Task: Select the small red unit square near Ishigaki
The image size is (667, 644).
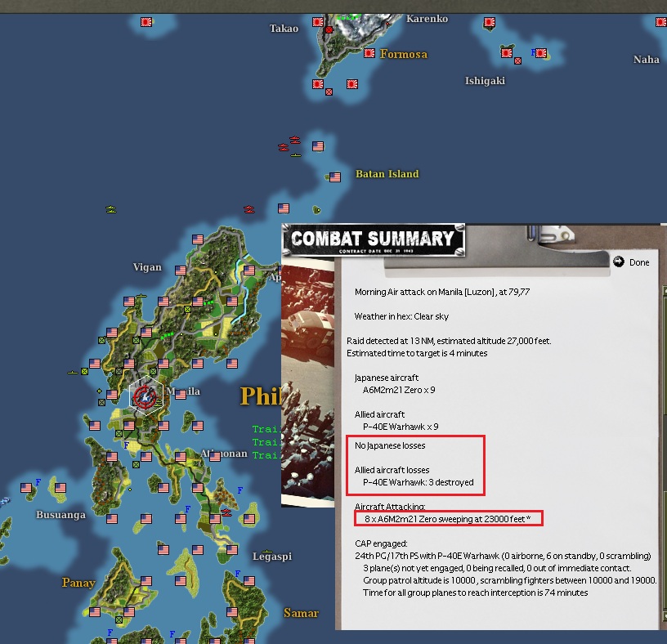Action: pyautogui.click(x=517, y=60)
